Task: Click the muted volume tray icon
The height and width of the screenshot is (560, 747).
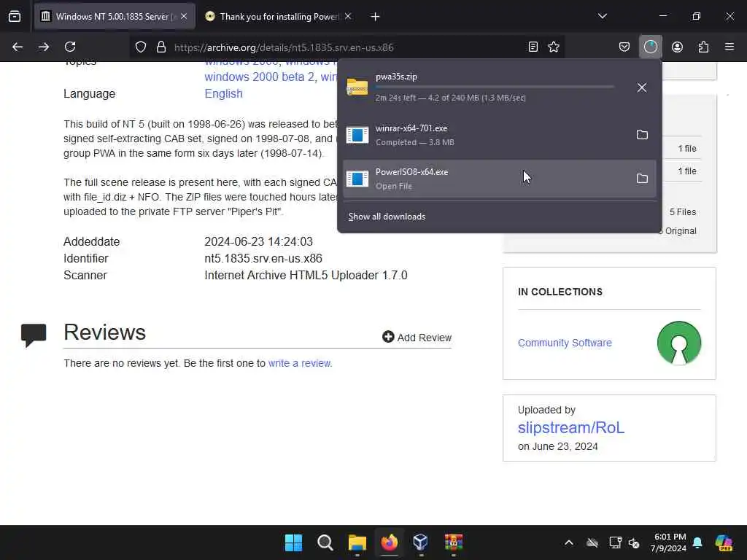Action: click(x=634, y=542)
